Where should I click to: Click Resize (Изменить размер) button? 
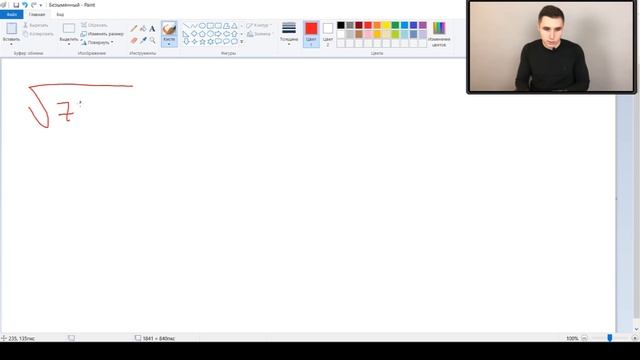click(x=102, y=34)
